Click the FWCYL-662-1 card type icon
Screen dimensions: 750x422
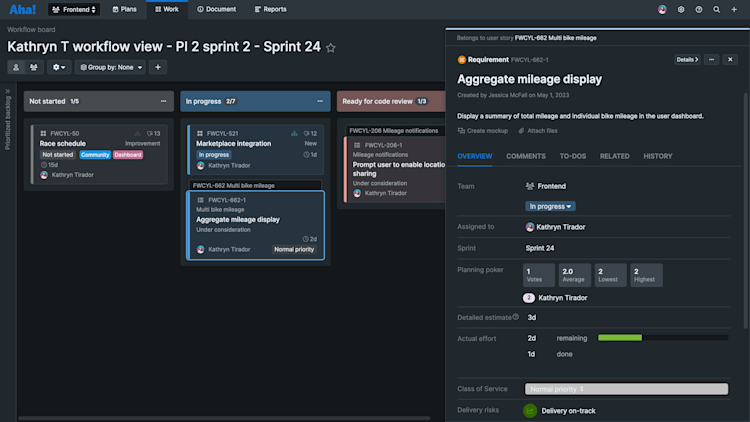click(200, 200)
